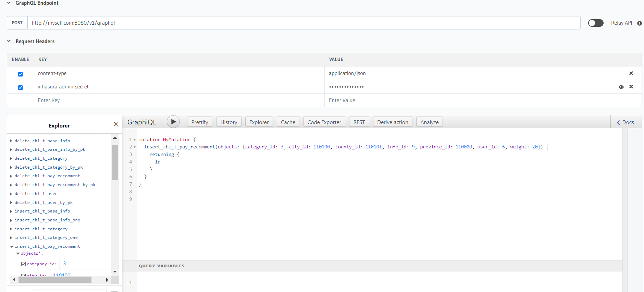
Task: Expand insert_chl_t_category_one node
Action: (x=11, y=238)
